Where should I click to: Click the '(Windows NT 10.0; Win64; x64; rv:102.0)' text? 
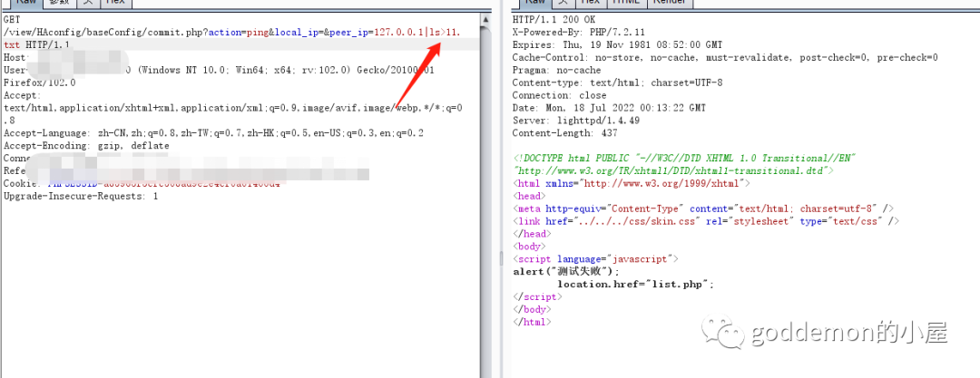(x=244, y=70)
